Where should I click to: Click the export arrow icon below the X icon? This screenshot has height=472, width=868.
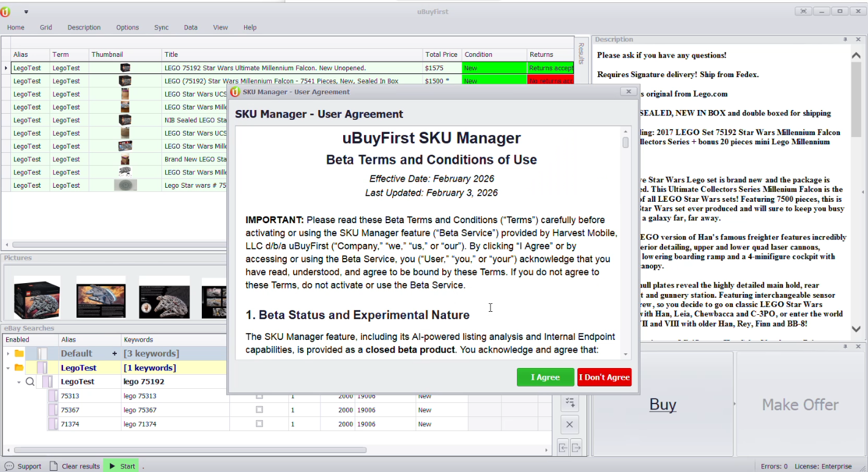[x=576, y=448]
